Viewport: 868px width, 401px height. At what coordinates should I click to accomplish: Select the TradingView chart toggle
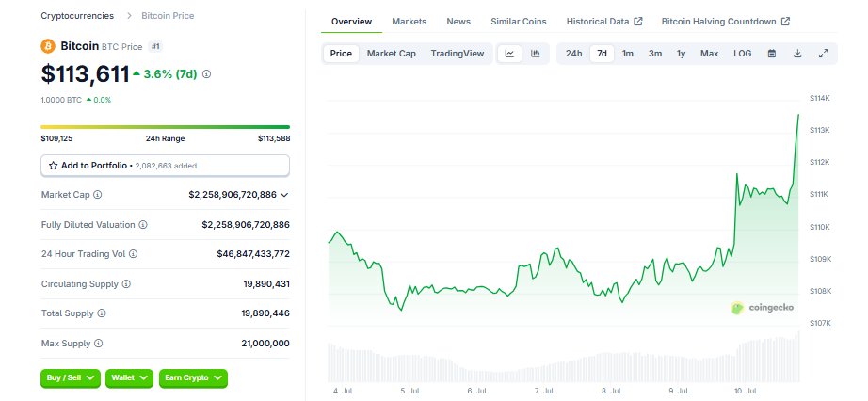point(458,54)
